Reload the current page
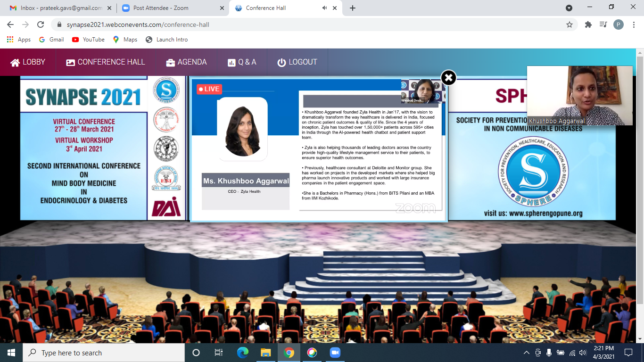644x362 pixels. 41,25
